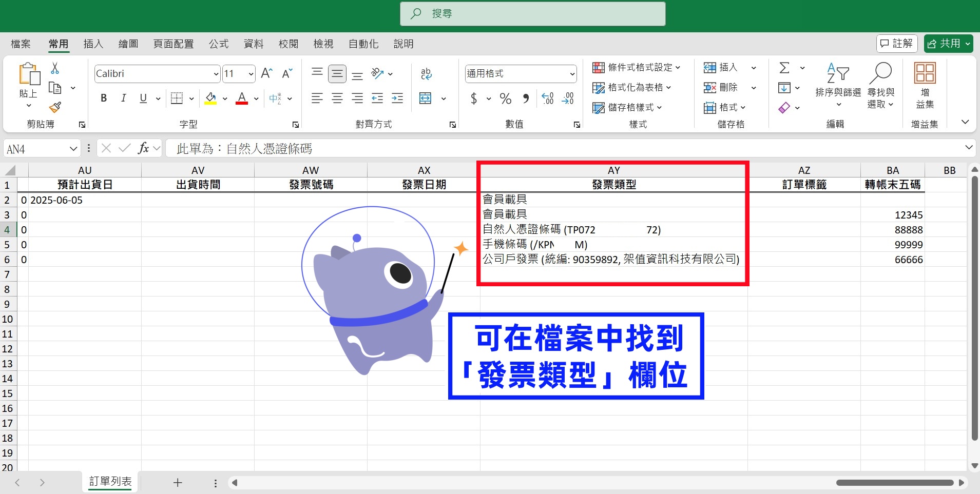Toggle middle vertical alignment

tap(337, 74)
